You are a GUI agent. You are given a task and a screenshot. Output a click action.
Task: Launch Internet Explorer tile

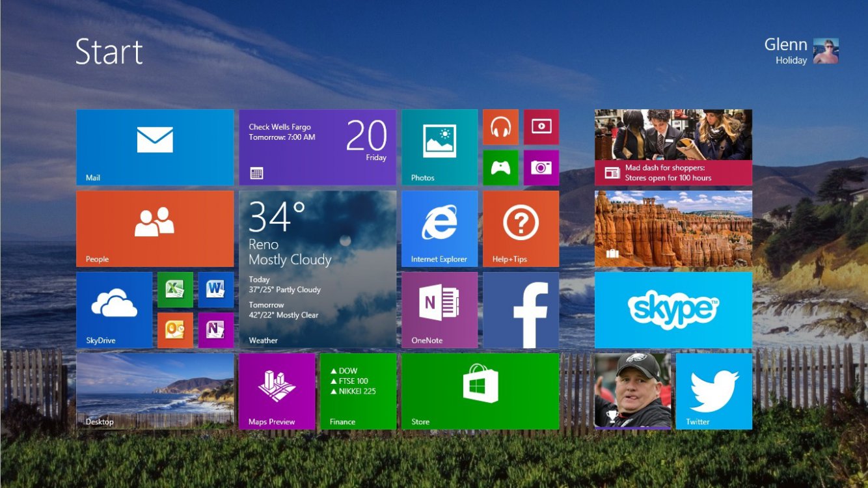pyautogui.click(x=439, y=228)
